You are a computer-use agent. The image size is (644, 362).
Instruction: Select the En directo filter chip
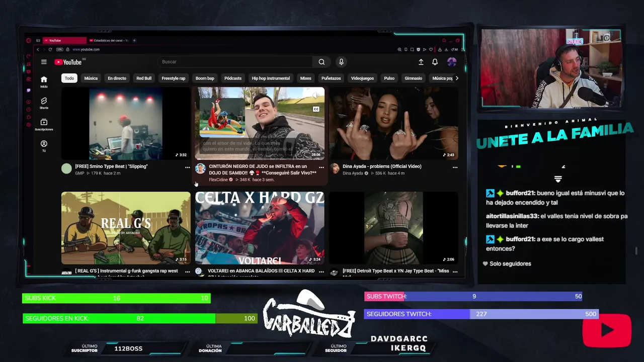(117, 78)
